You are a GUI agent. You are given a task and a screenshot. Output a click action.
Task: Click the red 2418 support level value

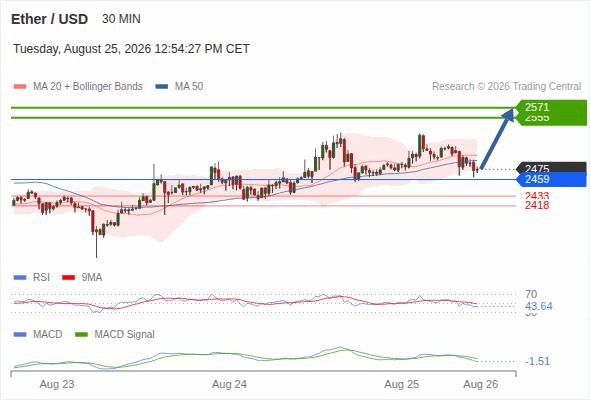[x=537, y=205]
